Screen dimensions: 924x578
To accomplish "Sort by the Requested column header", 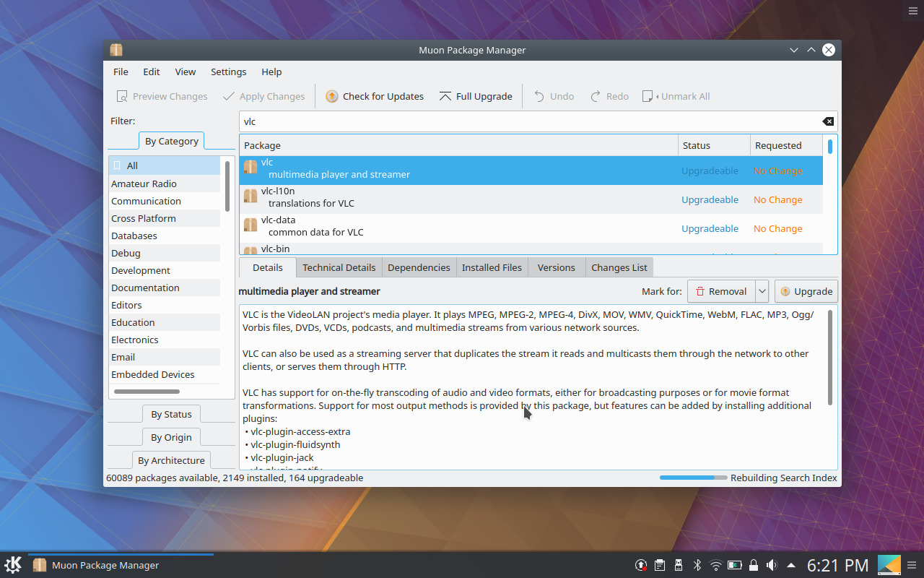I will 787,145.
